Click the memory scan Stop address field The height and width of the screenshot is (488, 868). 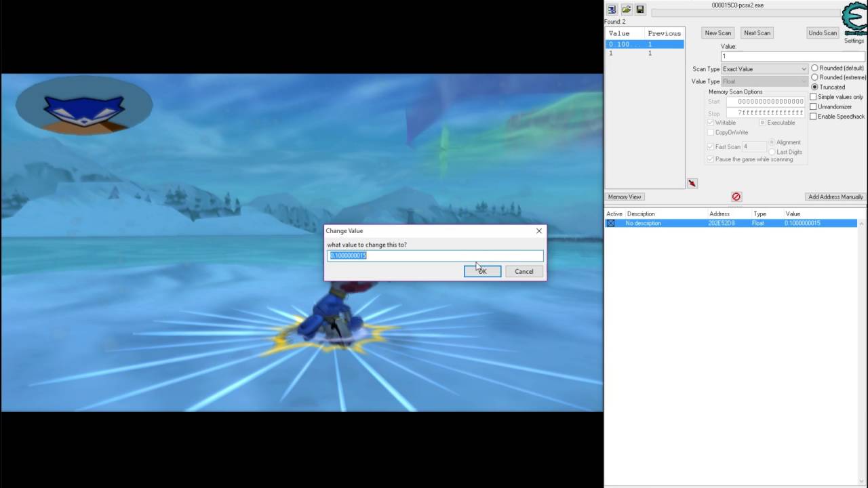766,113
